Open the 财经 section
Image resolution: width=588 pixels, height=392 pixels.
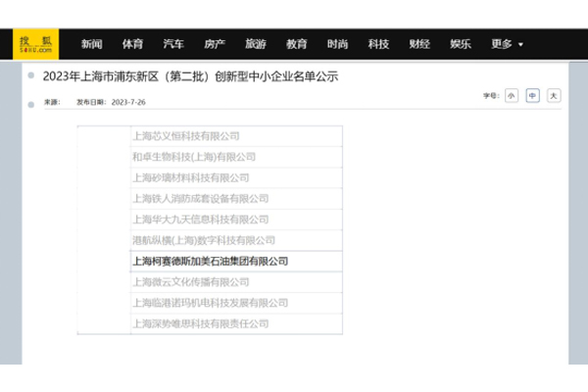pos(420,44)
